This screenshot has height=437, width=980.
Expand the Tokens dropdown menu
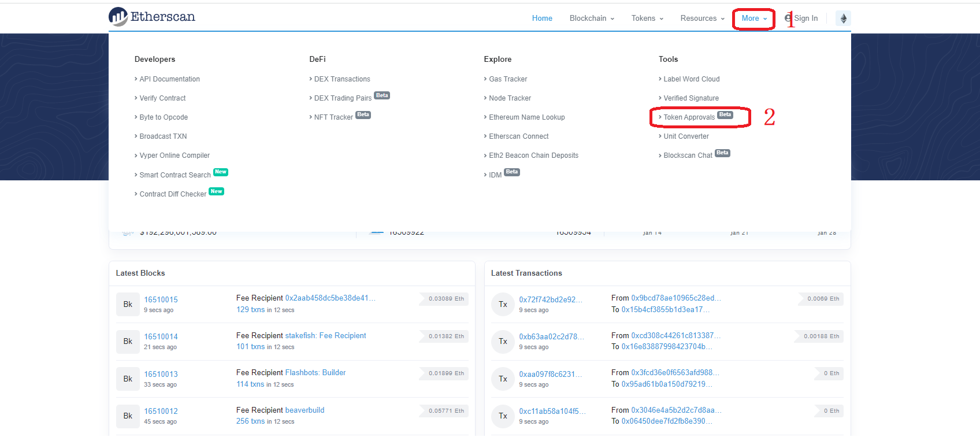[x=647, y=18]
